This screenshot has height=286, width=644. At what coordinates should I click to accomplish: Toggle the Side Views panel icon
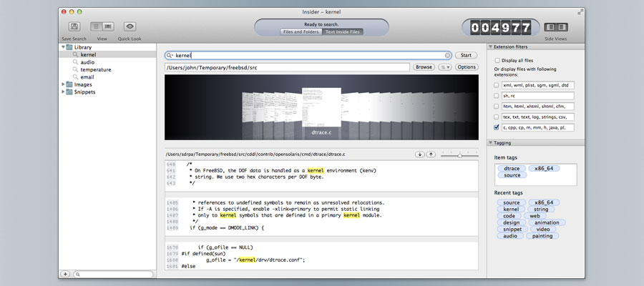coord(556,27)
